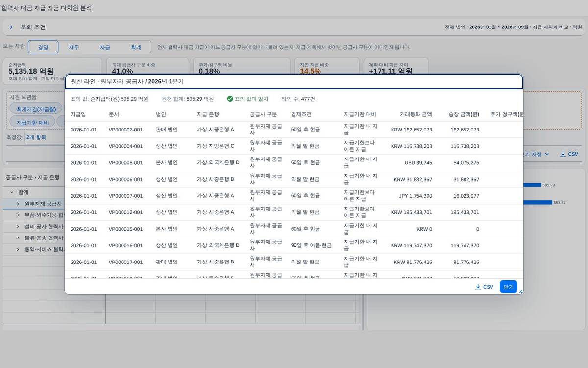Click the green check icon beside 표의 값과 일치
The image size is (588, 368).
pos(230,99)
